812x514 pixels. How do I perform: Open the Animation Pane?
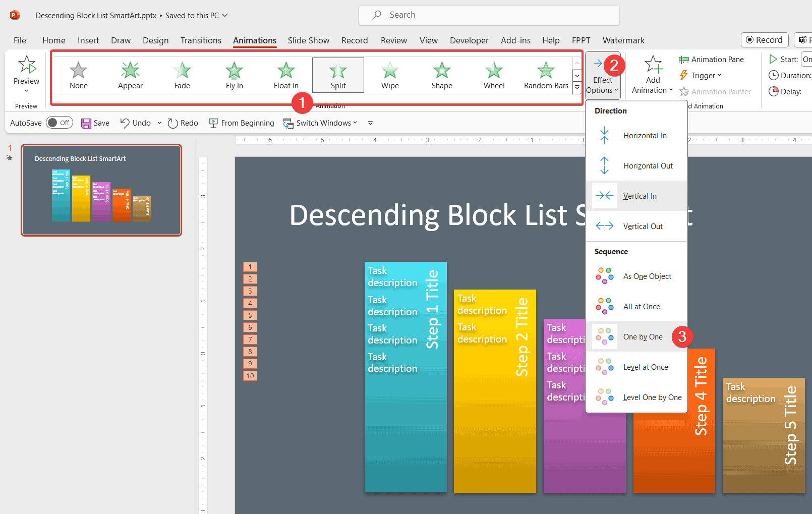pyautogui.click(x=712, y=59)
